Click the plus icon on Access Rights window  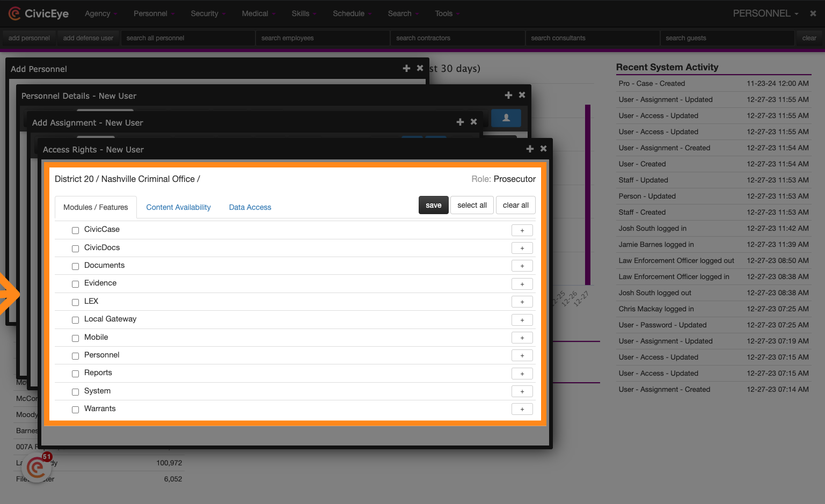tap(530, 149)
